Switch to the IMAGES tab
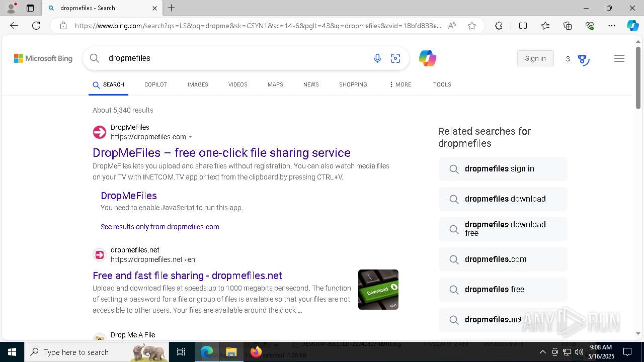The width and height of the screenshot is (644, 362). coord(198,84)
